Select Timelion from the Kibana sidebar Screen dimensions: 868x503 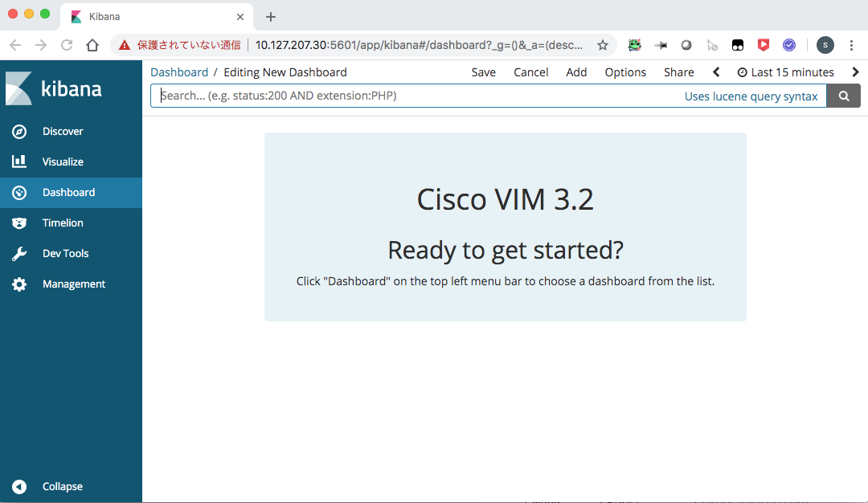coord(61,223)
